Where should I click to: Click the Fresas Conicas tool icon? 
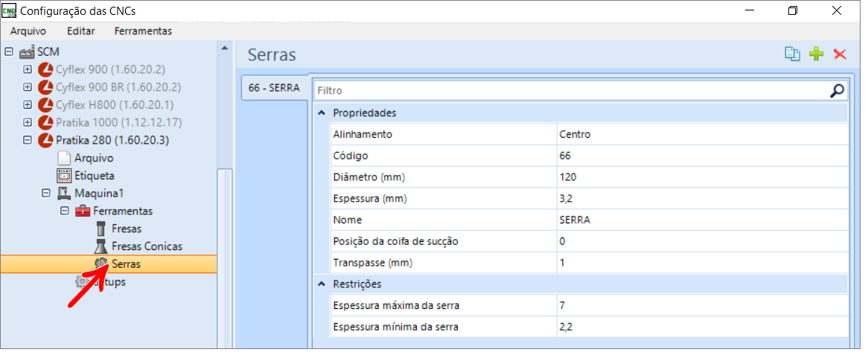click(101, 246)
